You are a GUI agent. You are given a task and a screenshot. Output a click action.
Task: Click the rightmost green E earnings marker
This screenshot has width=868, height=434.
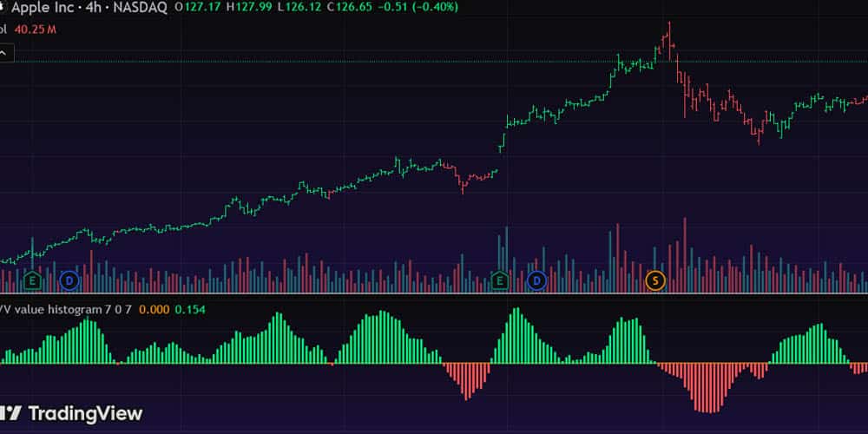(x=500, y=280)
